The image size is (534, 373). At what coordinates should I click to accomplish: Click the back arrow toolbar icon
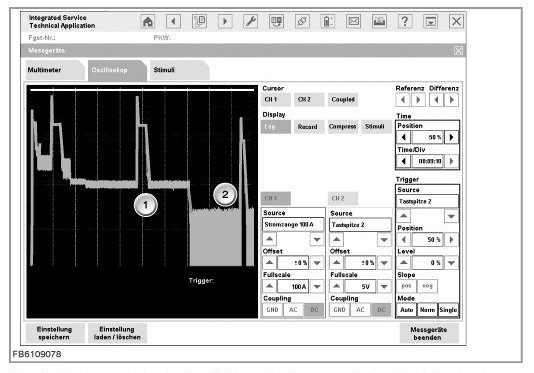coord(173,22)
